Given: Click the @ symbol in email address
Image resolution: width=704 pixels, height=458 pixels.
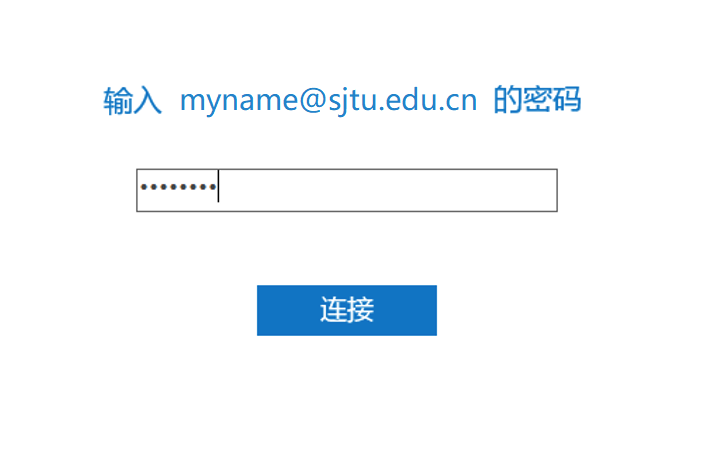Looking at the screenshot, I should [x=312, y=100].
